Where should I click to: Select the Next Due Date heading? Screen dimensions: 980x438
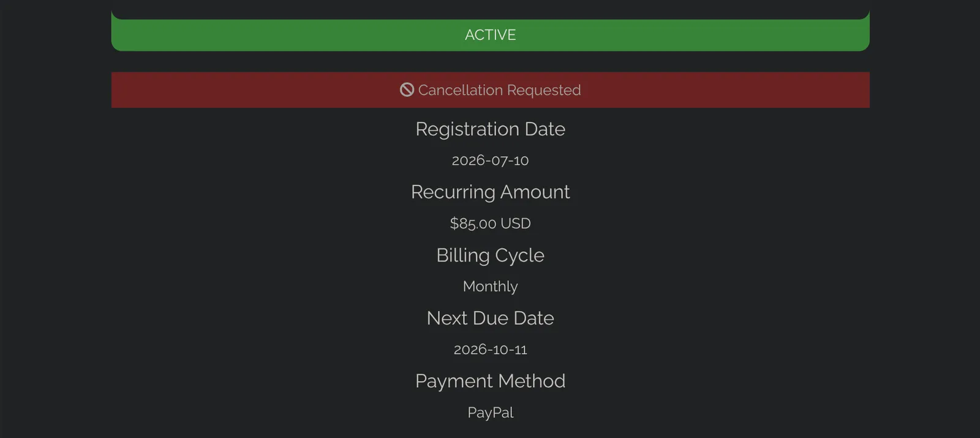490,318
